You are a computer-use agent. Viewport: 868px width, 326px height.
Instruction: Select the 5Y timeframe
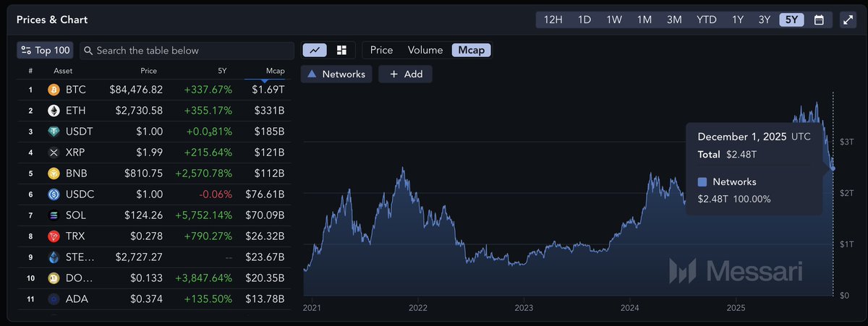pyautogui.click(x=791, y=20)
